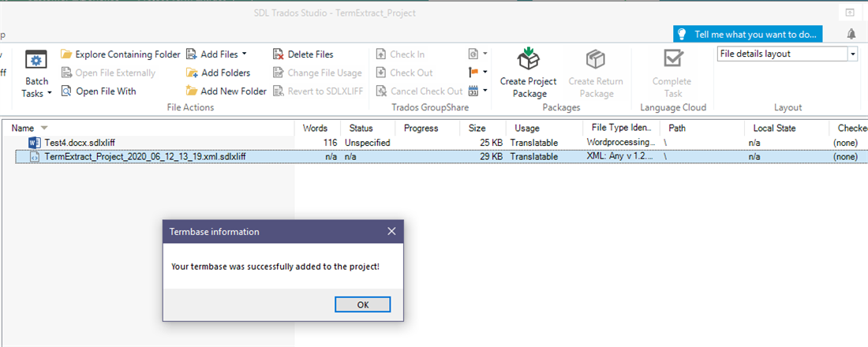Click the 29 KB size cell
The image size is (868, 347).
coord(492,157)
